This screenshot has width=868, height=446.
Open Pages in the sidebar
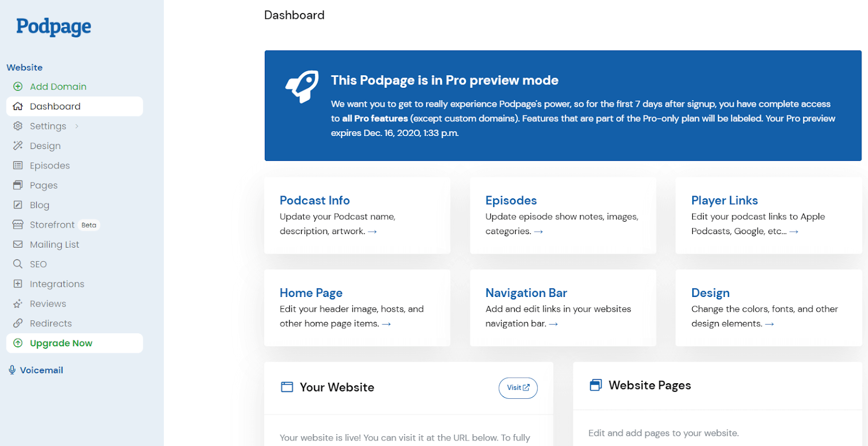[43, 185]
